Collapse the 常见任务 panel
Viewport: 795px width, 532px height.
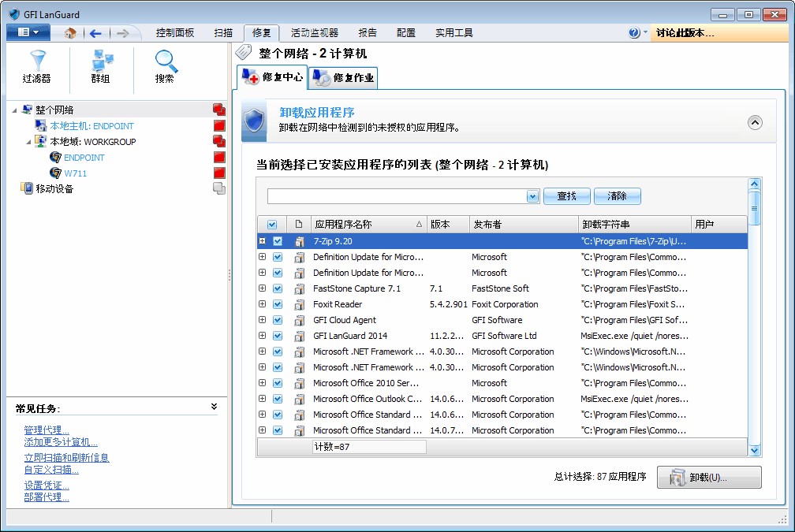[214, 407]
